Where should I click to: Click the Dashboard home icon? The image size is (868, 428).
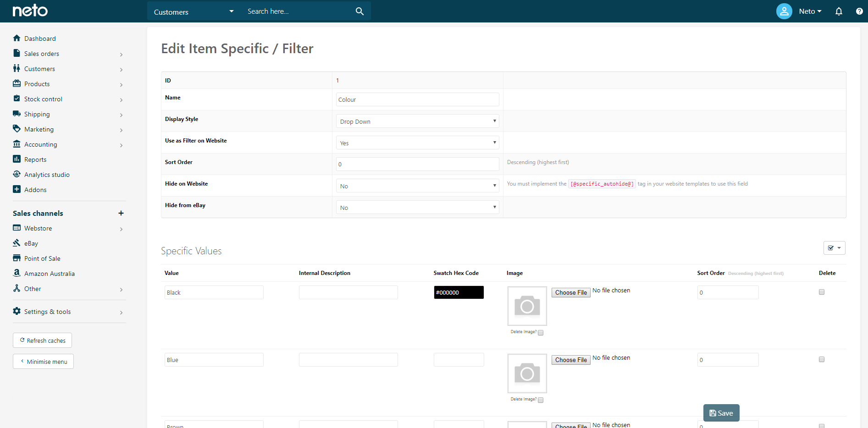click(x=17, y=38)
